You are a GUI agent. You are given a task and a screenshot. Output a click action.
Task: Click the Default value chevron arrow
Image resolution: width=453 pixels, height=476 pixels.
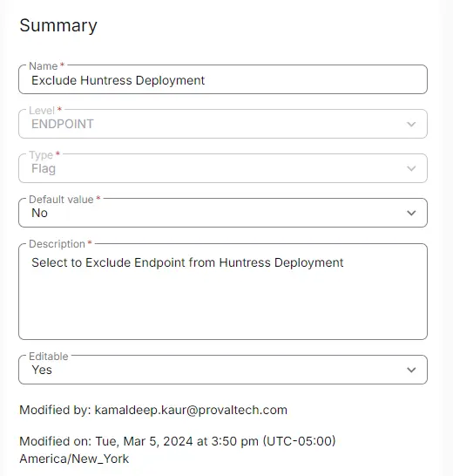411,213
